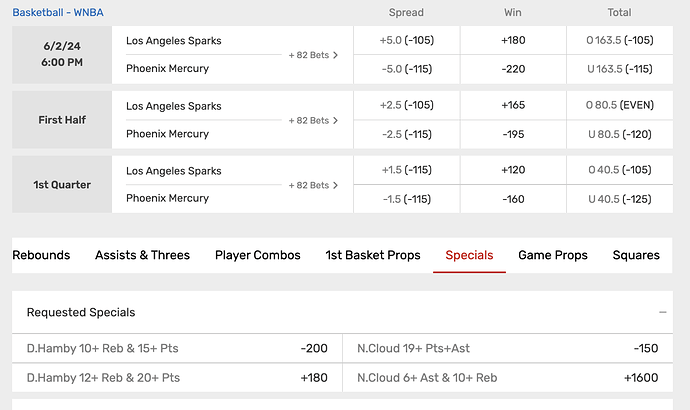690x410 pixels.
Task: Open the 1st Quarter + 82 Bets
Action: 313,185
